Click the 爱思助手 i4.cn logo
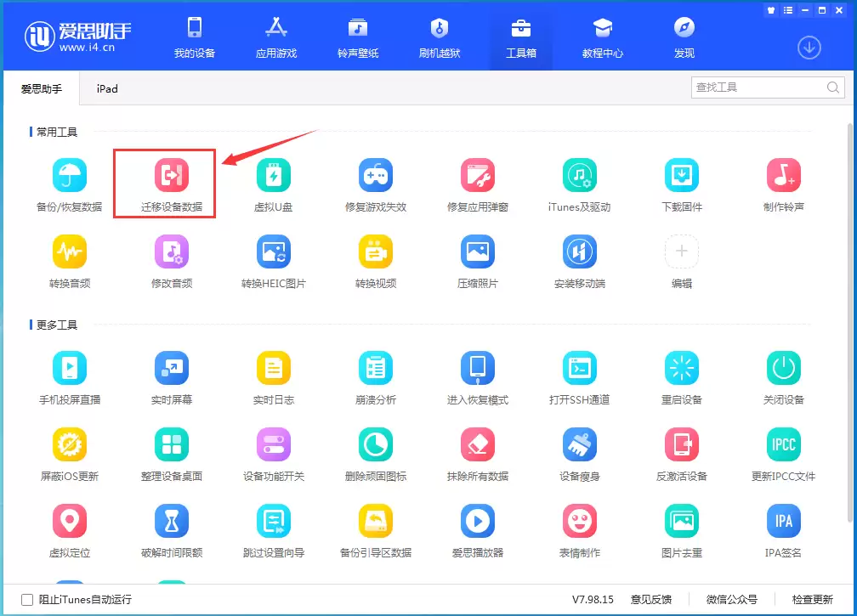The width and height of the screenshot is (857, 616). pyautogui.click(x=77, y=37)
